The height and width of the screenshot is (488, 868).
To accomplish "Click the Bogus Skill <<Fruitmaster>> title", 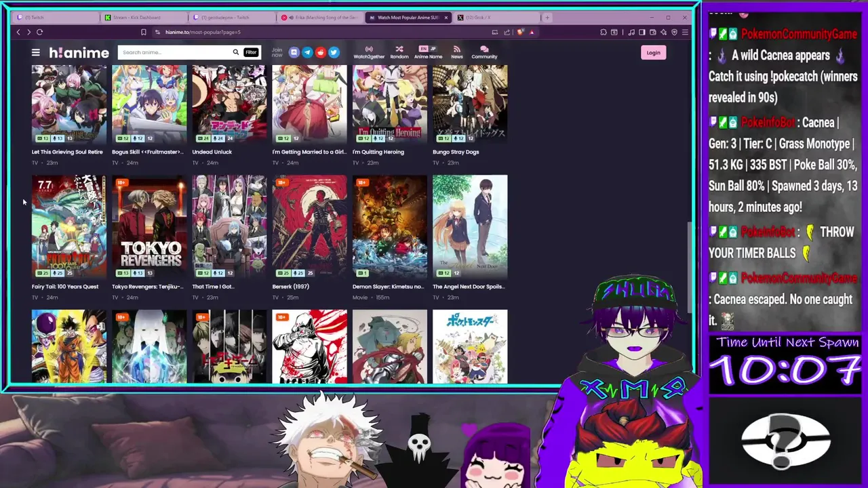I will pyautogui.click(x=147, y=152).
